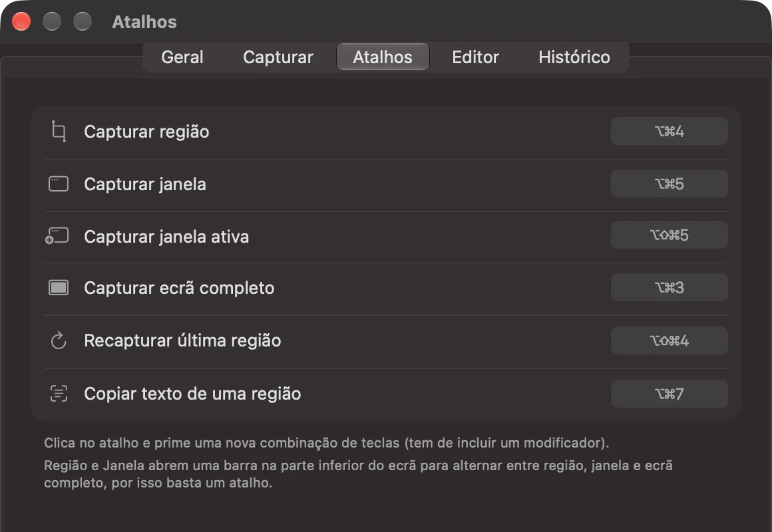This screenshot has width=772, height=532.
Task: Record new shortcut for Capturar janela ativa
Action: [669, 235]
